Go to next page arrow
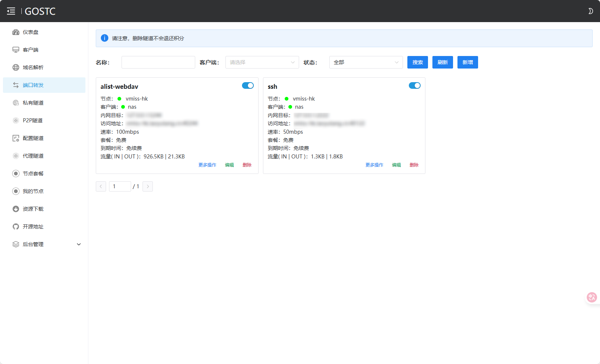This screenshot has width=600, height=364. point(148,186)
